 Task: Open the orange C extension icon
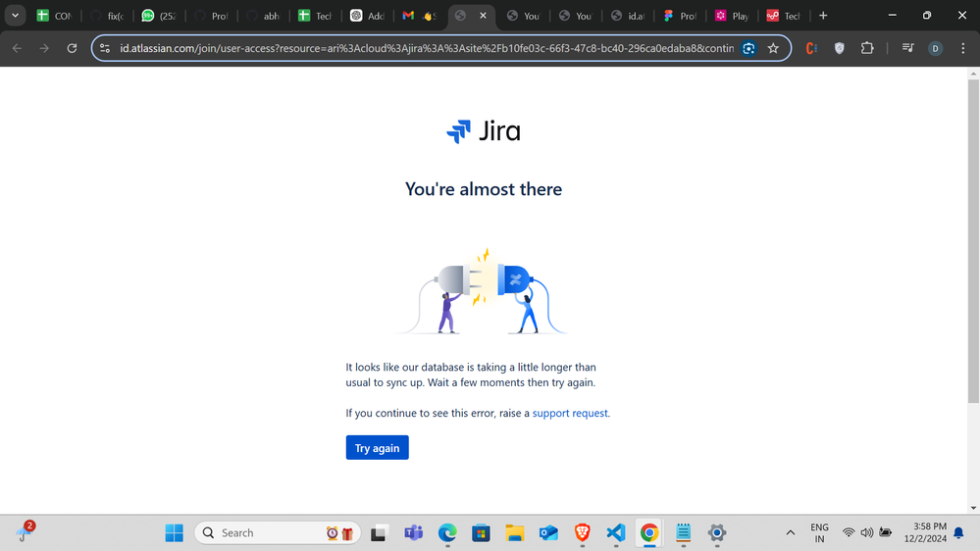click(811, 48)
